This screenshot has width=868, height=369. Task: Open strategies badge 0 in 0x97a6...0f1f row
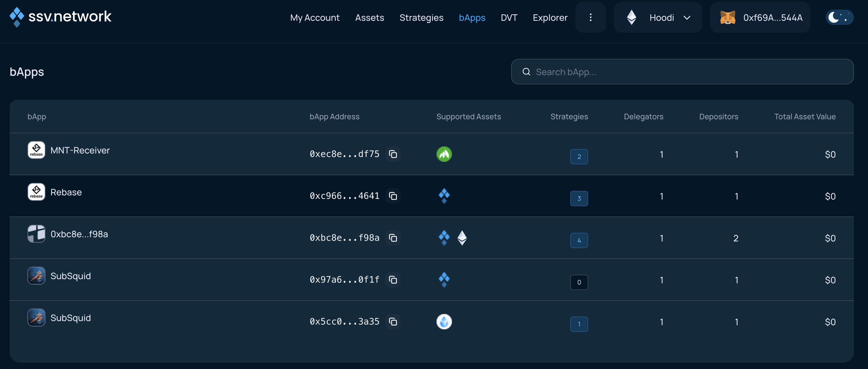pyautogui.click(x=579, y=282)
